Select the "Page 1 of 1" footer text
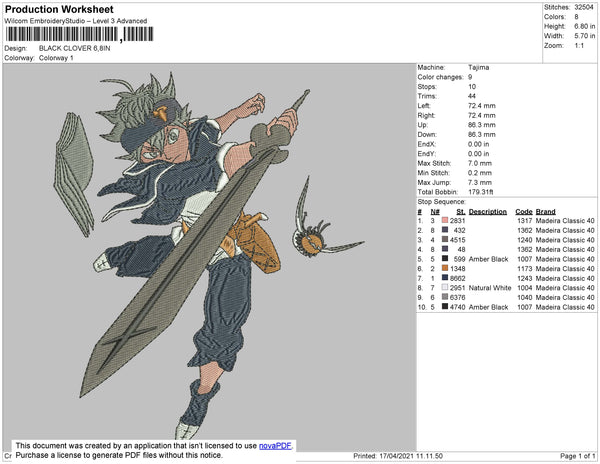600x464 pixels. point(578,456)
